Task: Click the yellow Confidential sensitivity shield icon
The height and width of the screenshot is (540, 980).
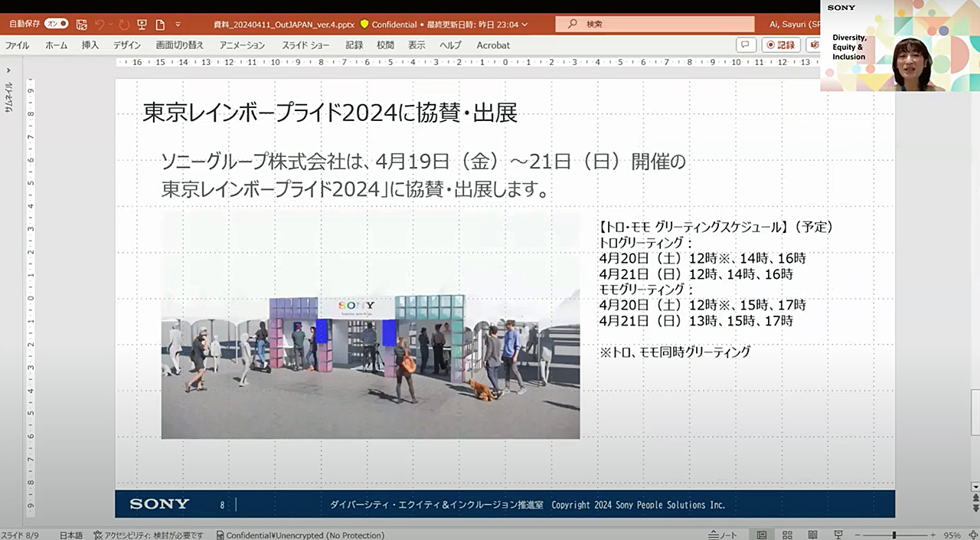Action: pos(365,25)
